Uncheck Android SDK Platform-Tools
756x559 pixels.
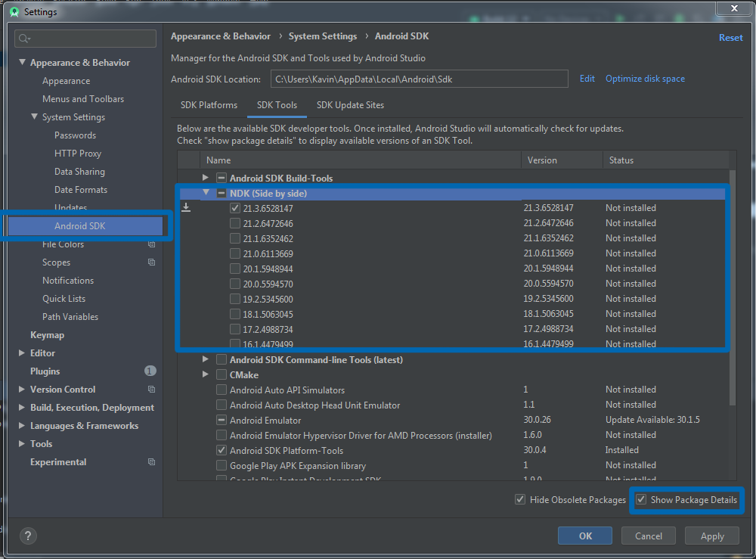(222, 451)
